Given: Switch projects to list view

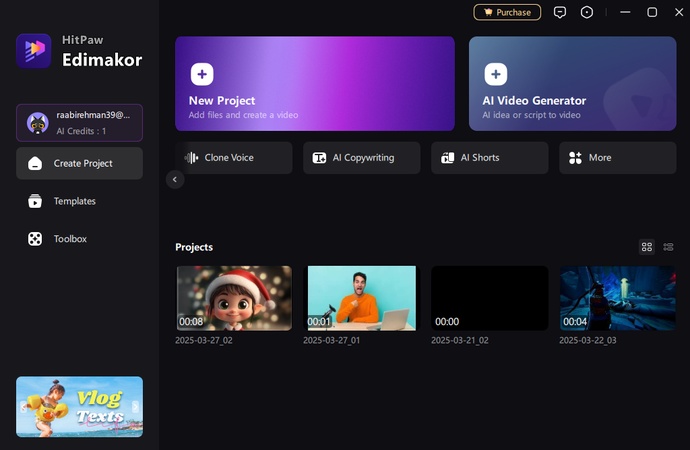Looking at the screenshot, I should [x=668, y=247].
